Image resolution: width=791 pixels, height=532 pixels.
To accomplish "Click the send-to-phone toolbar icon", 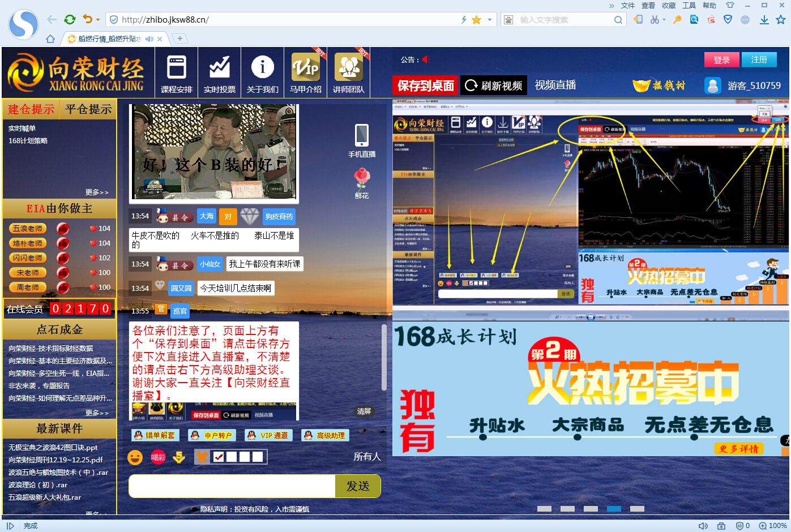I will [x=638, y=20].
